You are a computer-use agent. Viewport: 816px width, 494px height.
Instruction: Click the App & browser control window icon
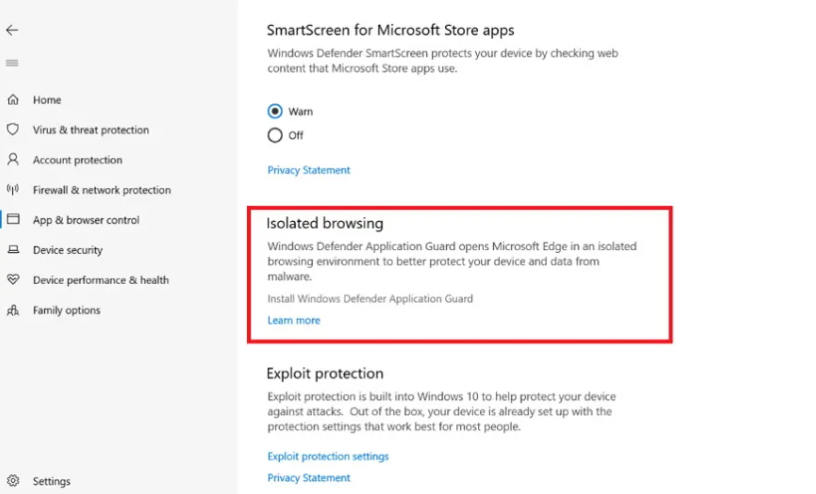(x=13, y=220)
